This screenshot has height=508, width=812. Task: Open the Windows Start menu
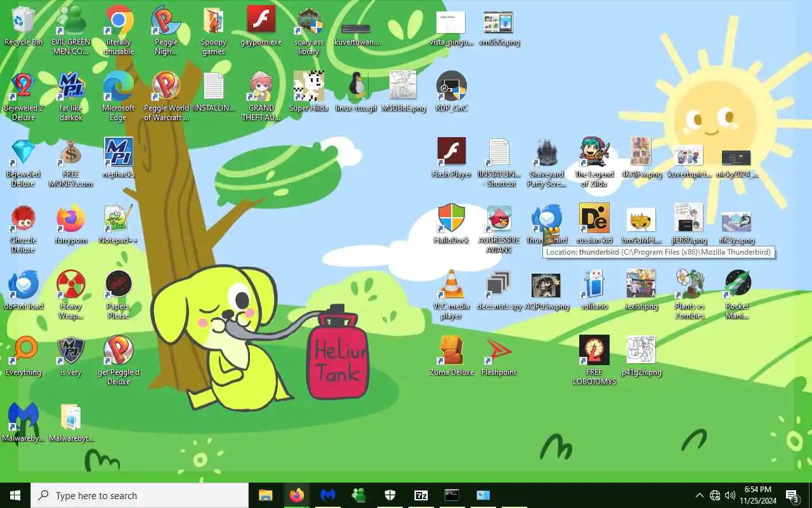[15, 495]
